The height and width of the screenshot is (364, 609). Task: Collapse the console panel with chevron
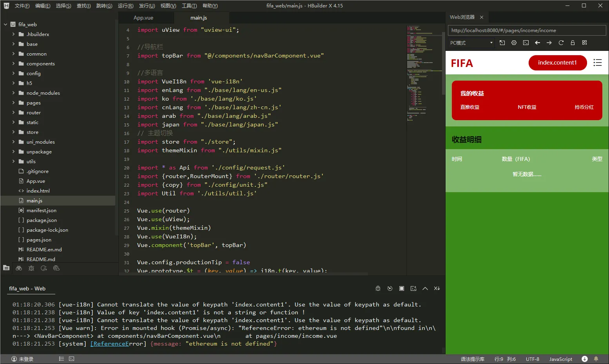point(425,288)
